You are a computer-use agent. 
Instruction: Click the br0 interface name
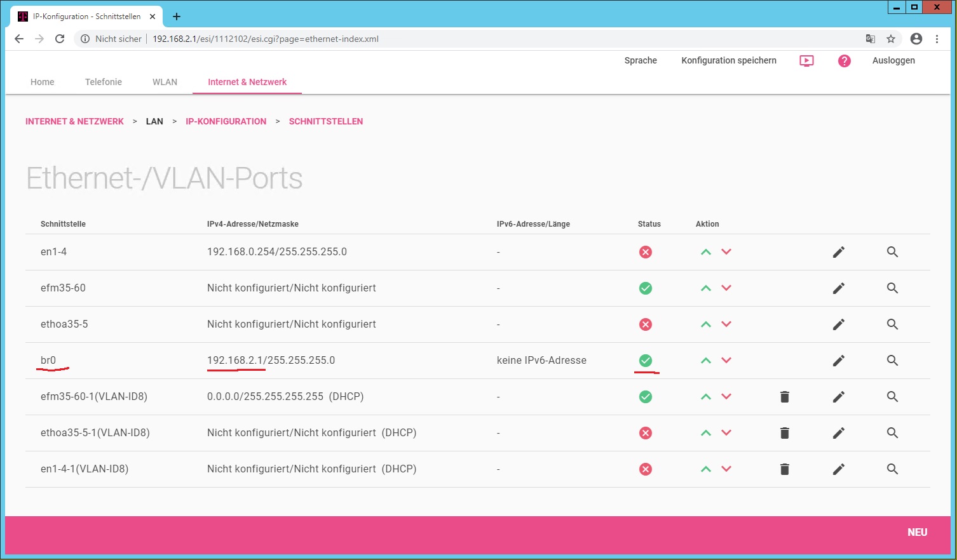tap(48, 360)
